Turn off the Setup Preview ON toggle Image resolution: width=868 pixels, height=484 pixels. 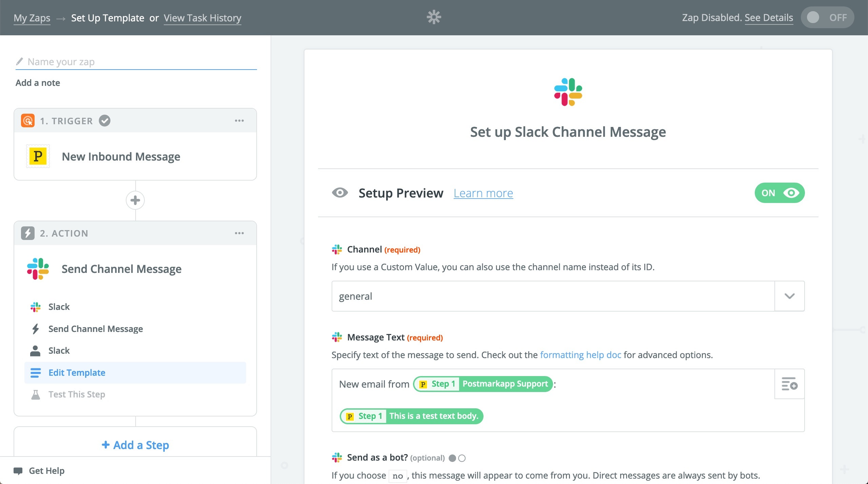(779, 193)
